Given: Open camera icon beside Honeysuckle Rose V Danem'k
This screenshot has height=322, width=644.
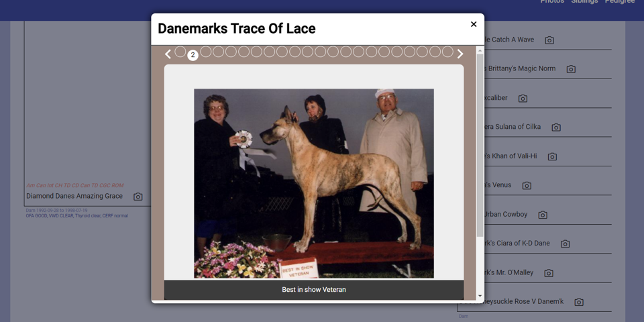Looking at the screenshot, I should [579, 303].
